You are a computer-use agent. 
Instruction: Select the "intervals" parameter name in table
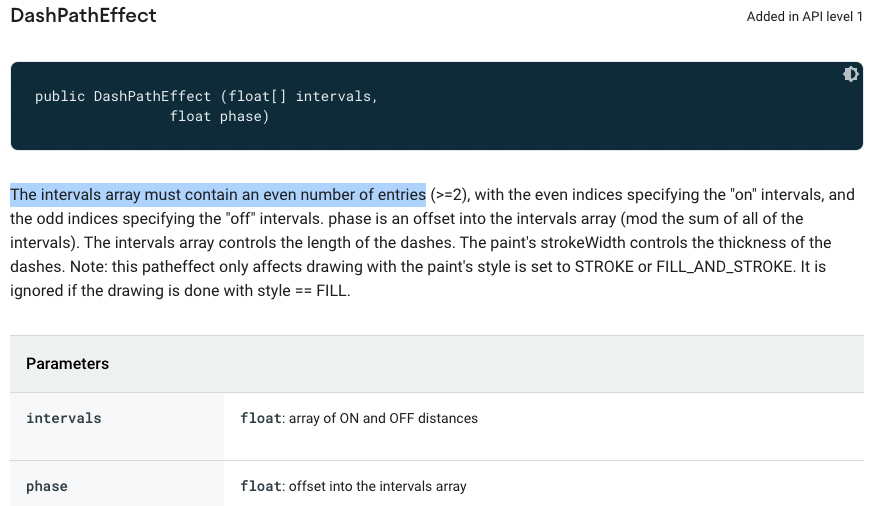pos(64,418)
